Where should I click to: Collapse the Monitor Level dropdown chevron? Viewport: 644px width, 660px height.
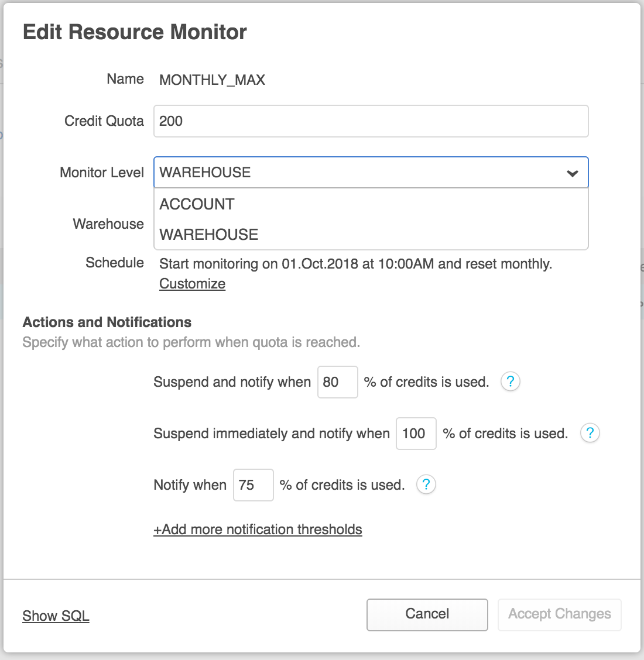(x=573, y=173)
